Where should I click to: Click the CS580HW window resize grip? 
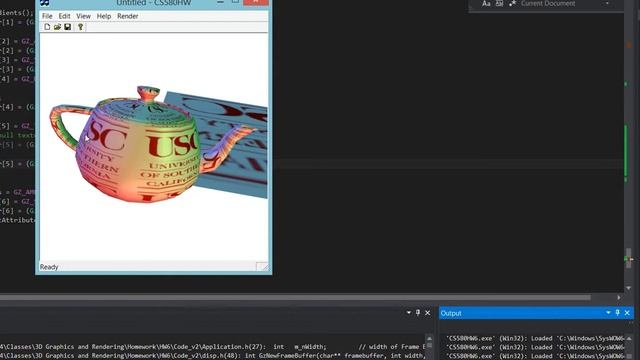pyautogui.click(x=262, y=267)
